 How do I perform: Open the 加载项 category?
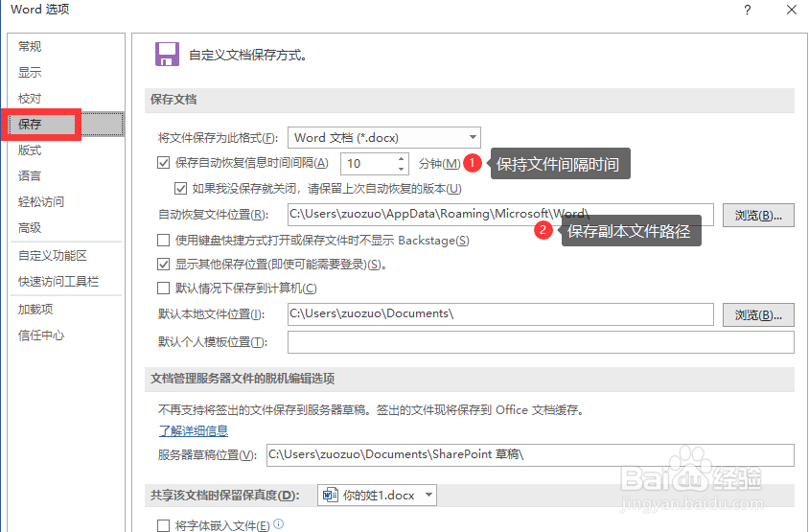tap(35, 309)
